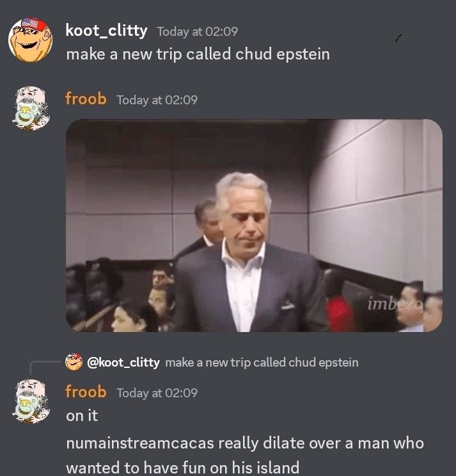The image size is (456, 476).
Task: Click froob's avatar above the GIF message
Action: [31, 108]
